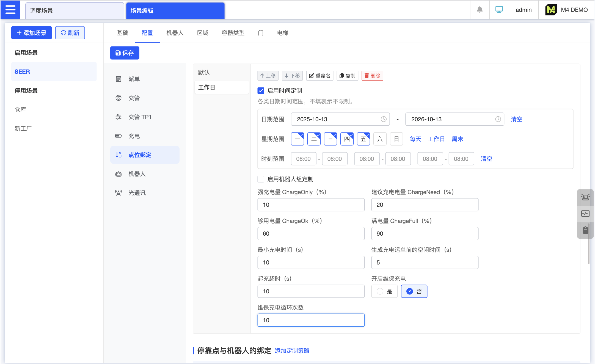Open the alarm panel on the right edge
The height and width of the screenshot is (364, 595).
[x=585, y=197]
